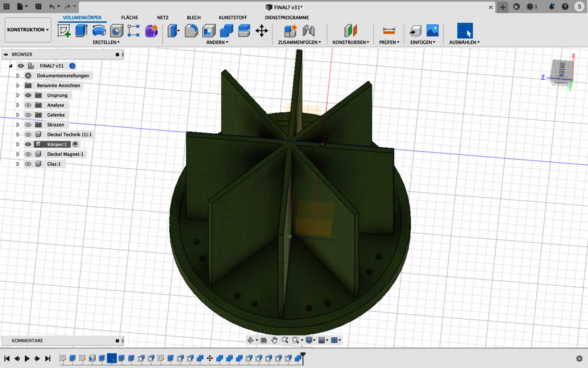
Task: Hide the Körper:1 component
Action: tap(28, 144)
